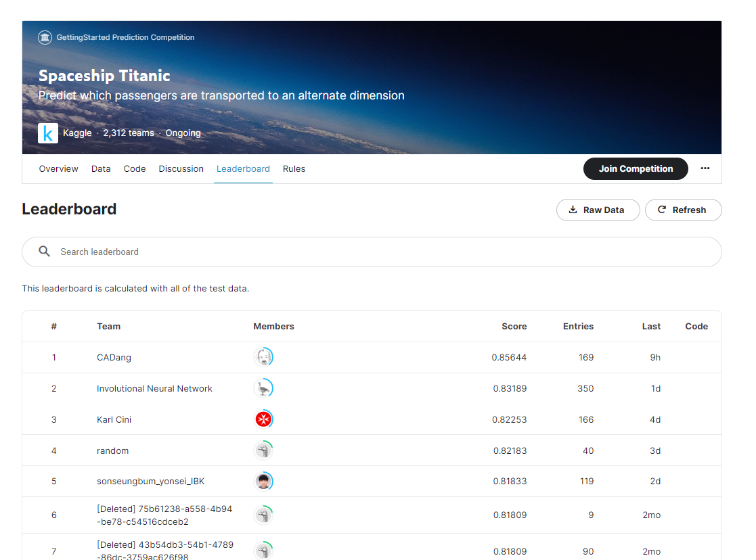Image resolution: width=756 pixels, height=560 pixels.
Task: Open the Discussion tab
Action: coord(181,168)
